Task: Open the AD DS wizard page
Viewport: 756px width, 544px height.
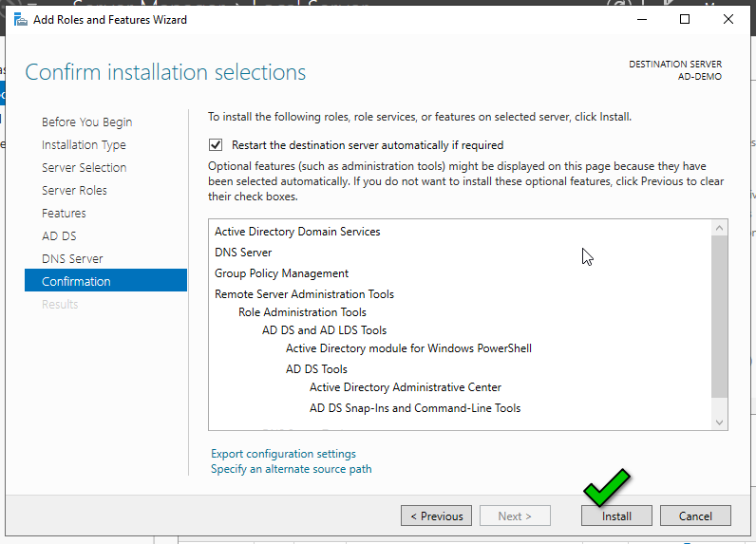Action: pos(59,235)
